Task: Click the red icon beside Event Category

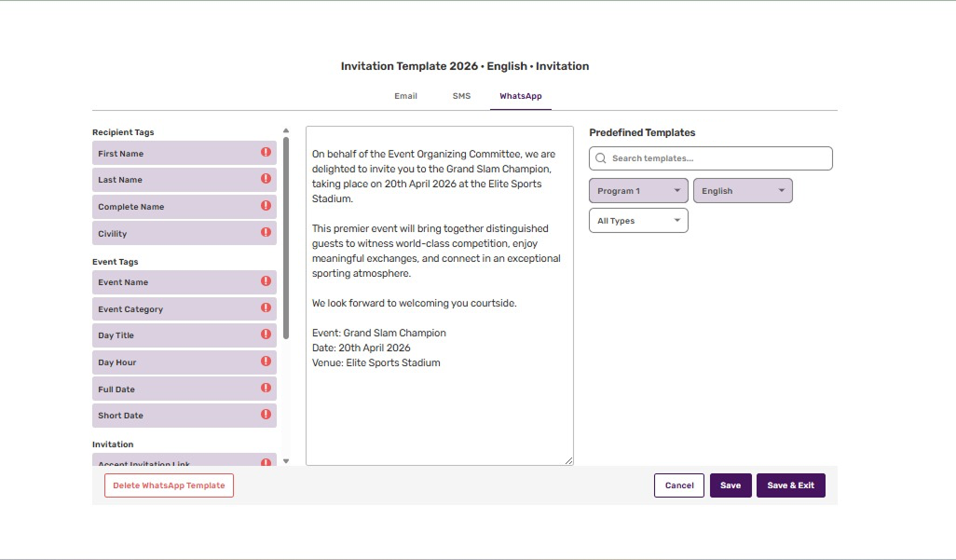Action: click(266, 308)
